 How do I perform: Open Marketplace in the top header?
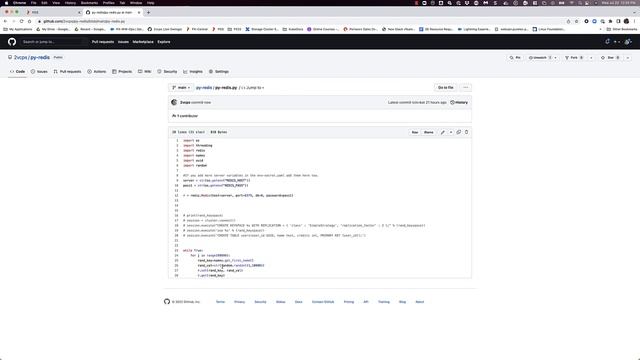click(x=143, y=42)
